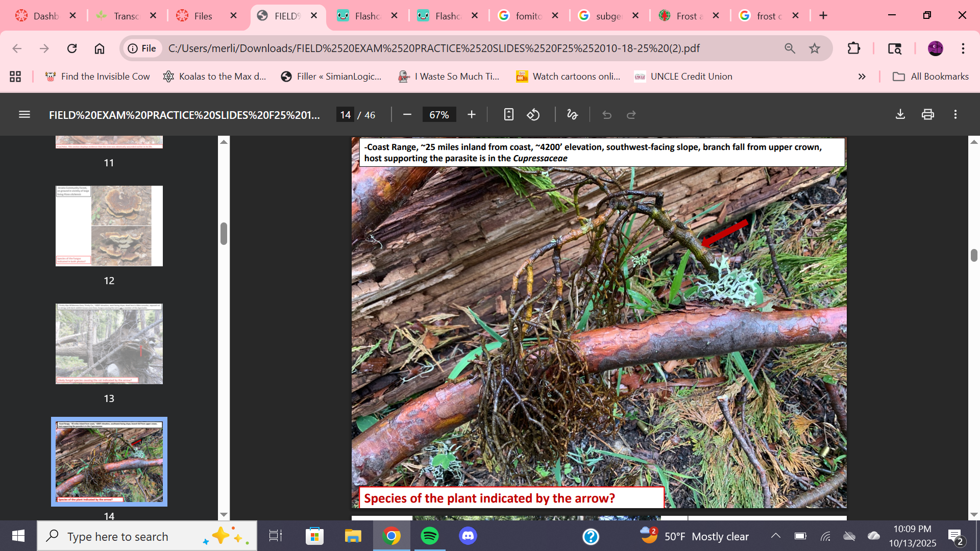This screenshot has height=551, width=980.
Task: Toggle the PDF sidebar menu
Action: coord(24,115)
